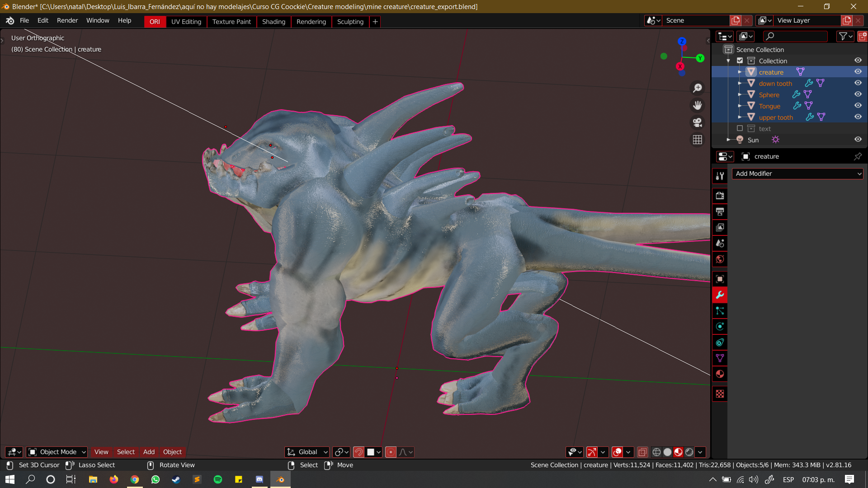Screen dimensions: 868x488
Task: Open Spotify from the Windows taskbar
Action: pyautogui.click(x=218, y=479)
